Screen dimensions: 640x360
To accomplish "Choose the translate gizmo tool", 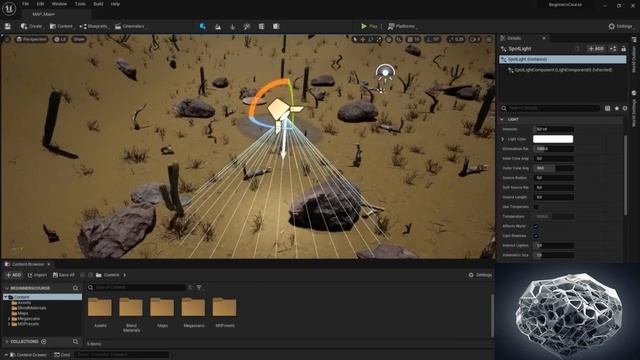I will [363, 39].
